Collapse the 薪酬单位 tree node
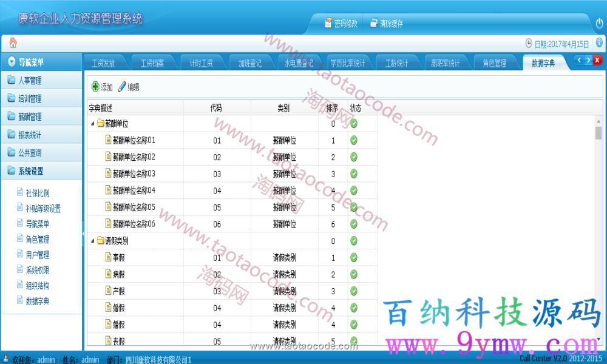The height and width of the screenshot is (364, 607). (93, 124)
